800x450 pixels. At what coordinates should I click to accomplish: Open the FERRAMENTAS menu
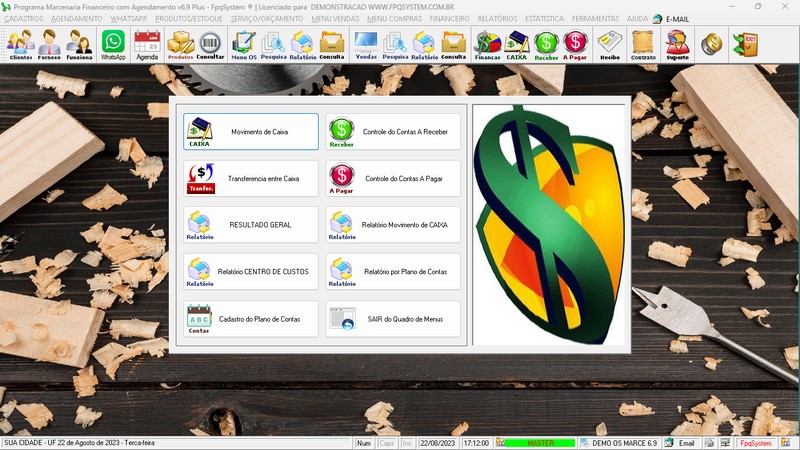595,19
